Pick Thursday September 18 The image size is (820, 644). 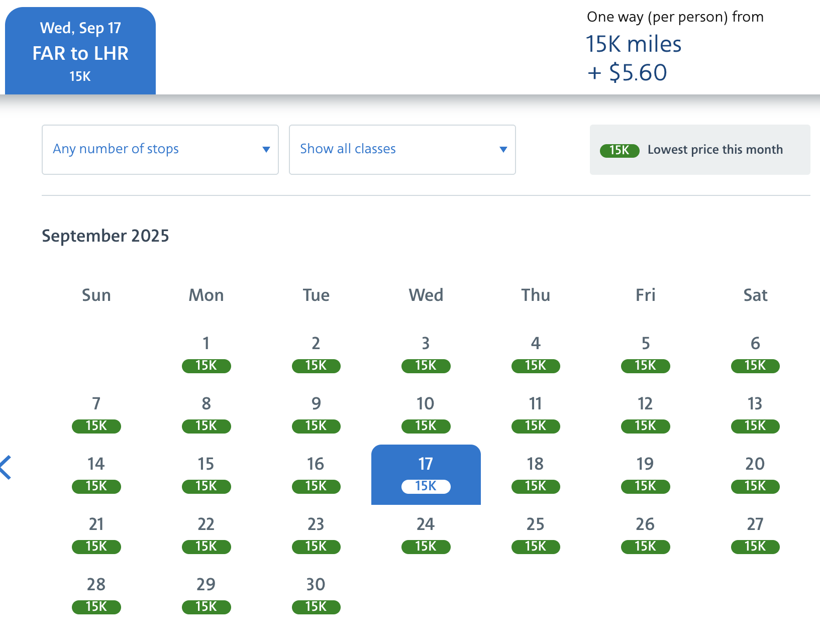point(536,475)
